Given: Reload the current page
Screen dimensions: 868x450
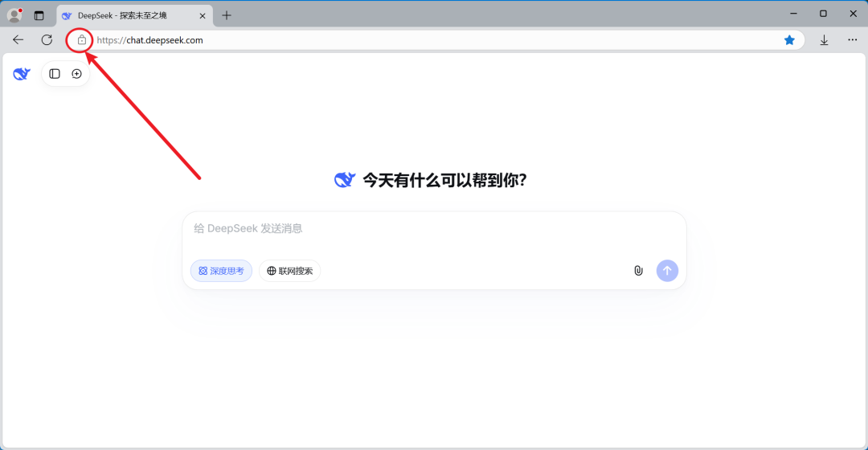Looking at the screenshot, I should pyautogui.click(x=47, y=40).
